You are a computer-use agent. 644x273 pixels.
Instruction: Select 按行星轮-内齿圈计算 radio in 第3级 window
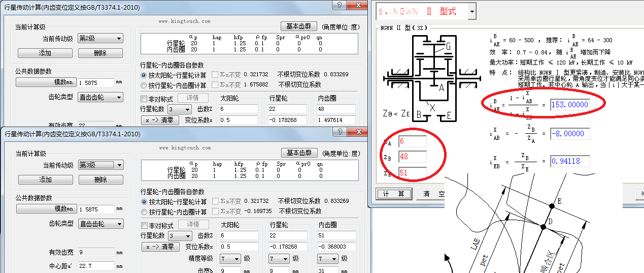144,211
